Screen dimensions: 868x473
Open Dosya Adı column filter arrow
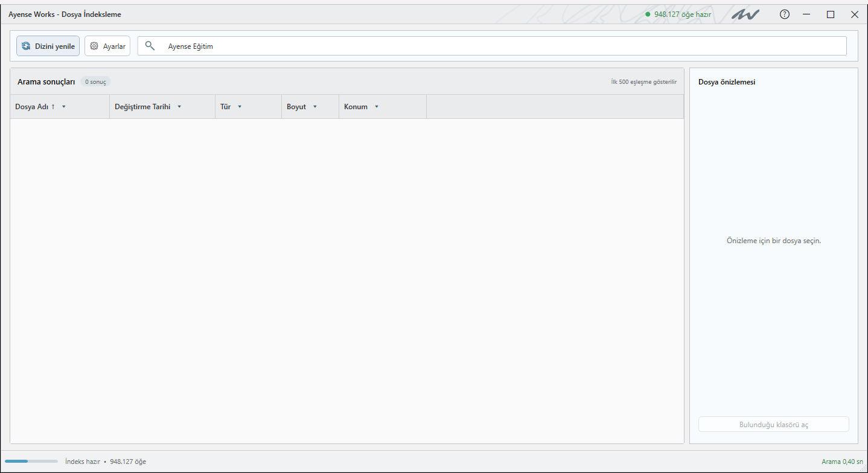pyautogui.click(x=64, y=107)
